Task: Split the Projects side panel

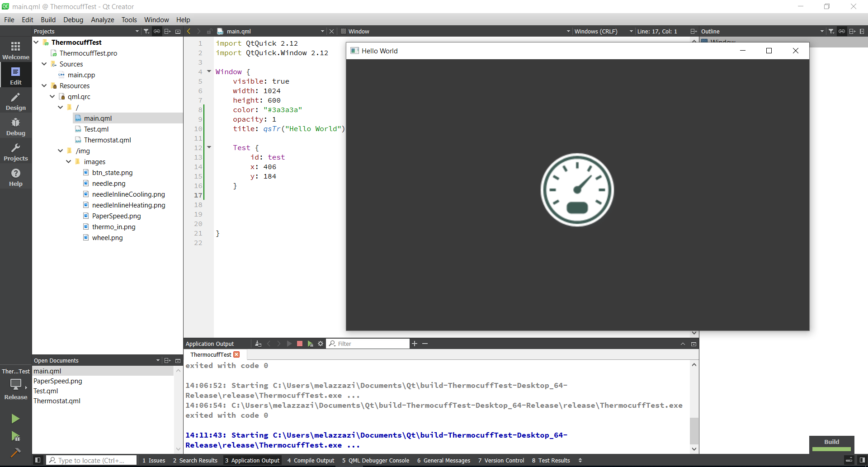Action: tap(167, 31)
